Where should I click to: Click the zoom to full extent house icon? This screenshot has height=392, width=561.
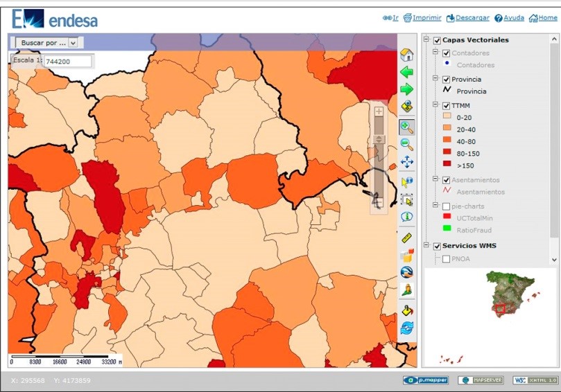pyautogui.click(x=407, y=55)
